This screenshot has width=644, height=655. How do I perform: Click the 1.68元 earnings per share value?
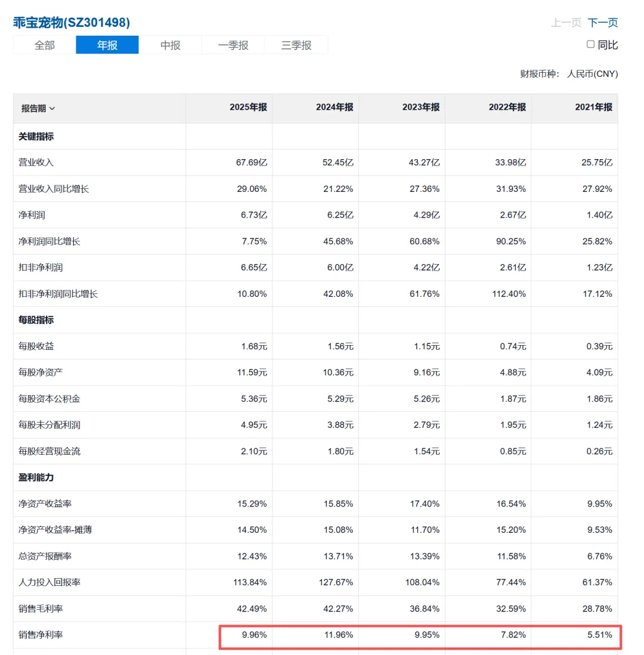pyautogui.click(x=254, y=346)
